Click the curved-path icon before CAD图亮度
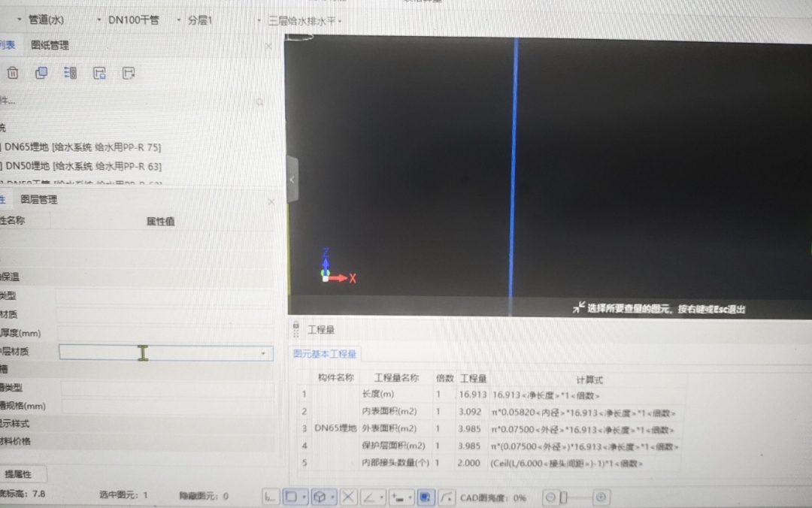The image size is (812, 508). click(447, 497)
